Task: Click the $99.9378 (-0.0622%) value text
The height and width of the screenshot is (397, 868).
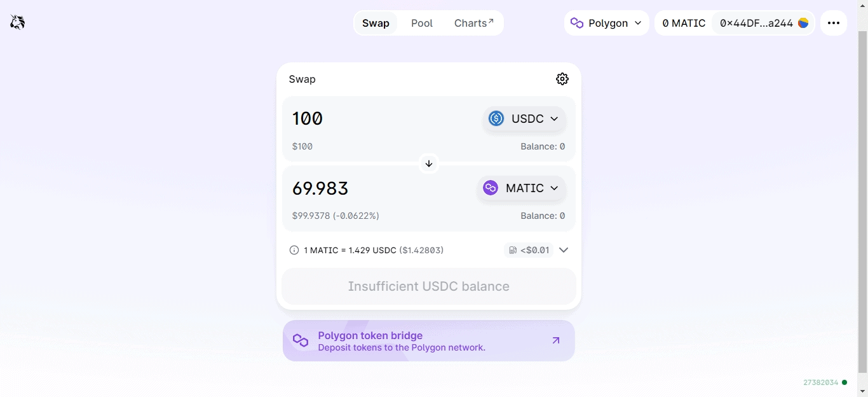Action: tap(336, 216)
